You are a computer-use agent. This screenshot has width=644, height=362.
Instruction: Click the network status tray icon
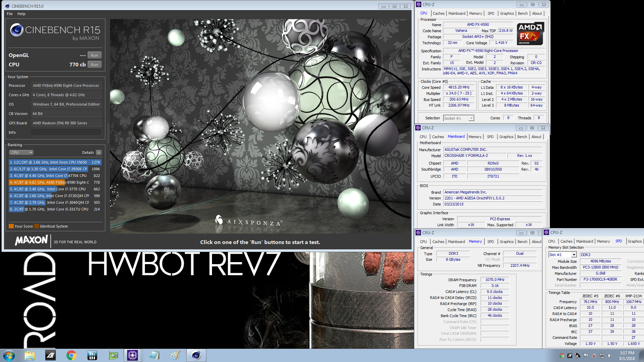coord(602,356)
